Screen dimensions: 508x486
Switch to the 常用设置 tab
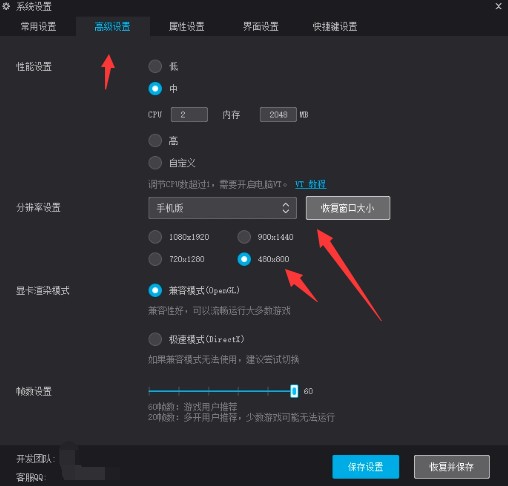[38, 27]
